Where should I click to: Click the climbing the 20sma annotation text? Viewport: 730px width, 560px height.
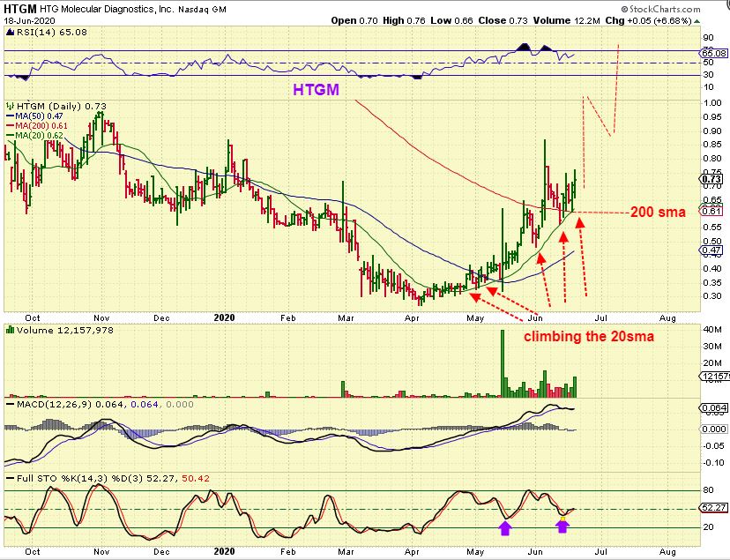tap(589, 336)
